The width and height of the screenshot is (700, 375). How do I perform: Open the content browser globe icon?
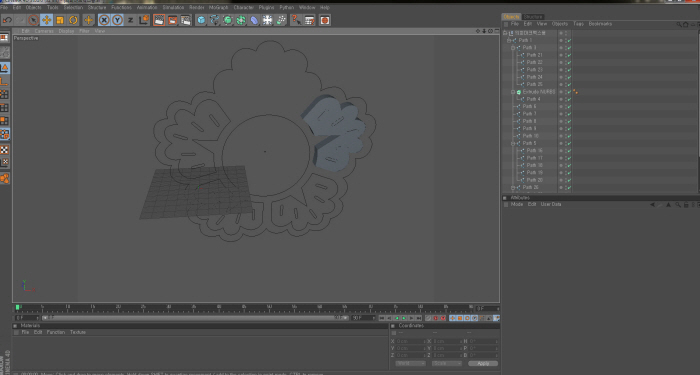[x=325, y=20]
